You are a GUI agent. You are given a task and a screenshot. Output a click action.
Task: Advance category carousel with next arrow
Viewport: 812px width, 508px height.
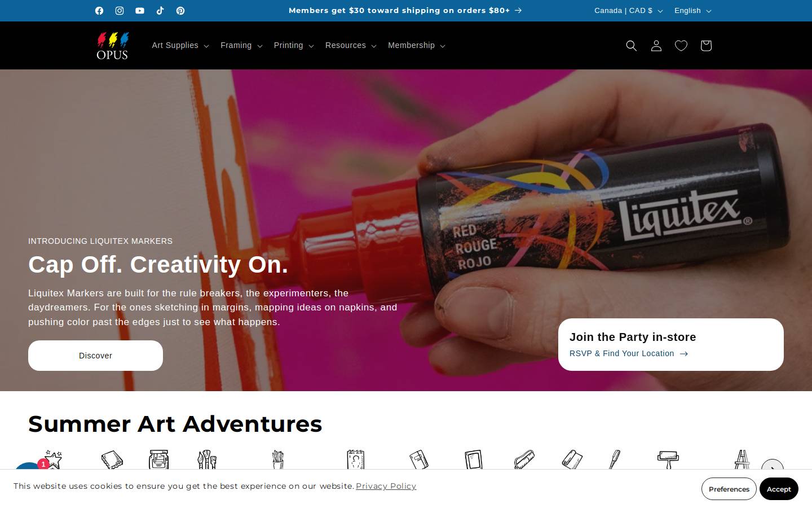(773, 465)
